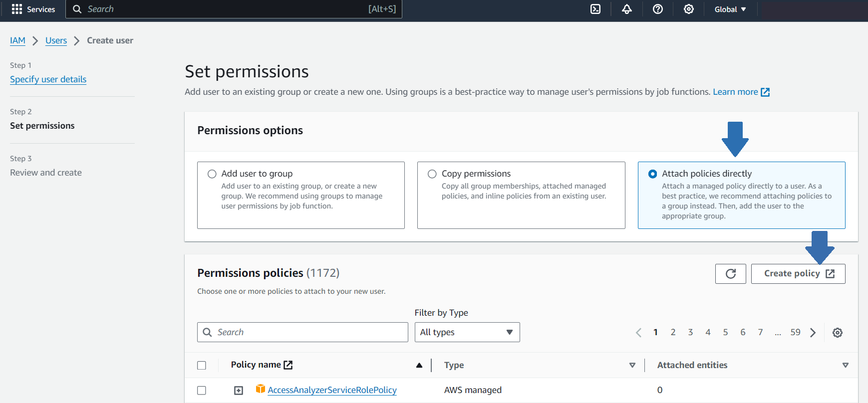
Task: Go to policies page 5
Action: tap(726, 332)
